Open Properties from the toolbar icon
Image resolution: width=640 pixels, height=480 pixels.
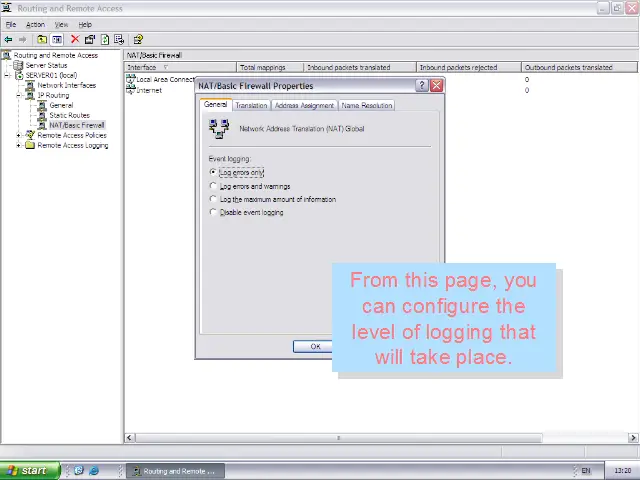coord(90,40)
